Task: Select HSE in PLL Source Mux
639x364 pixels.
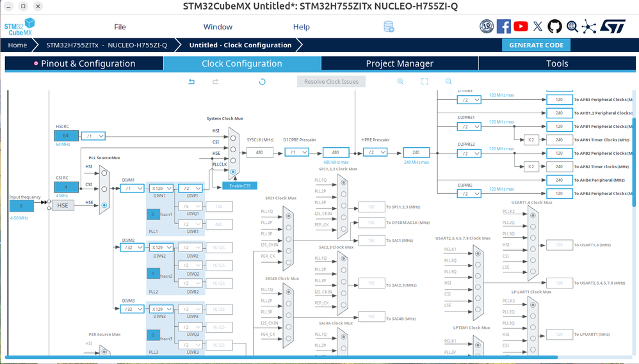Action: [x=104, y=205]
